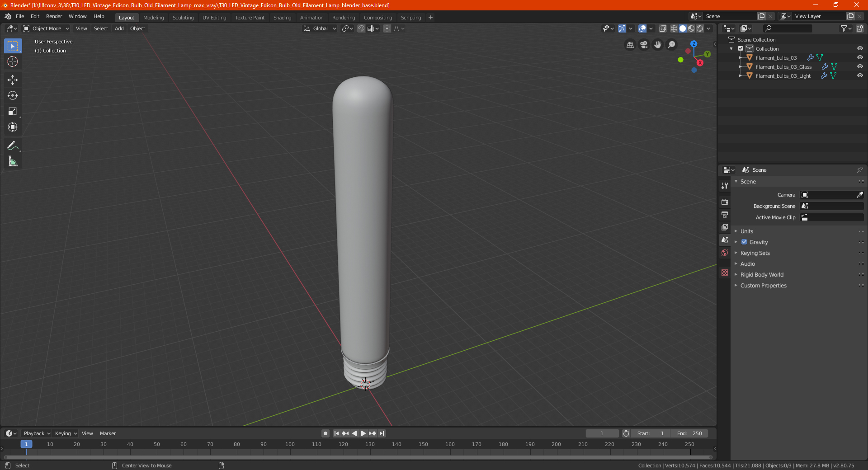
Task: Open the Texture properties tab
Action: (725, 273)
